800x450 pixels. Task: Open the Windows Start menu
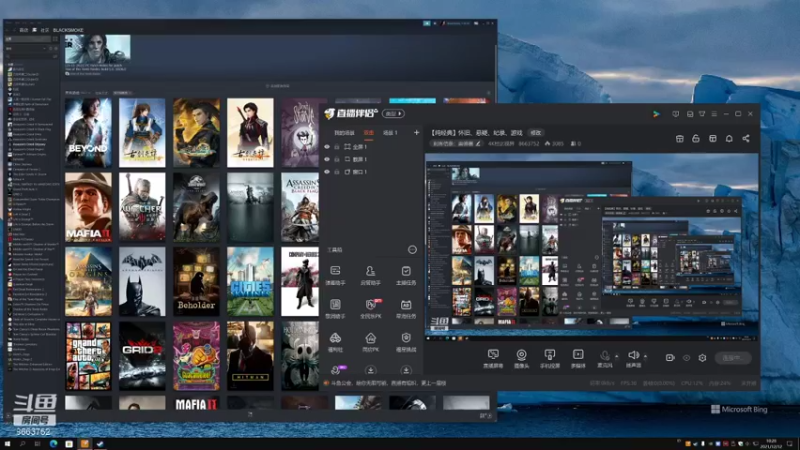coord(7,444)
